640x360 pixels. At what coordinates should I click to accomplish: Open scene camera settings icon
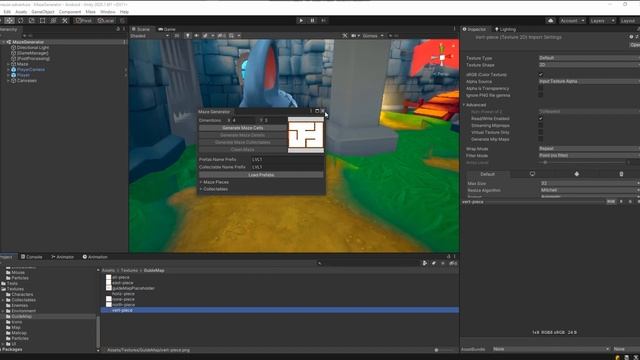(x=354, y=36)
